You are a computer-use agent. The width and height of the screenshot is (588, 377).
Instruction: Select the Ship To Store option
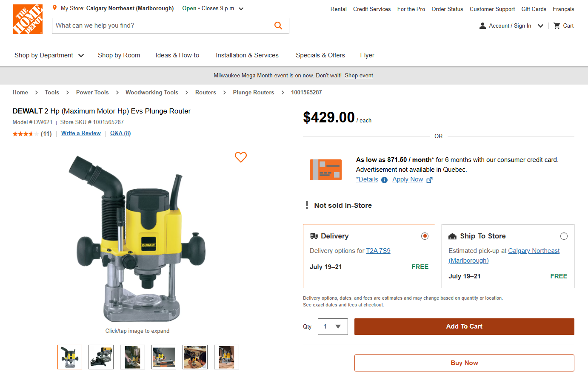(x=564, y=236)
